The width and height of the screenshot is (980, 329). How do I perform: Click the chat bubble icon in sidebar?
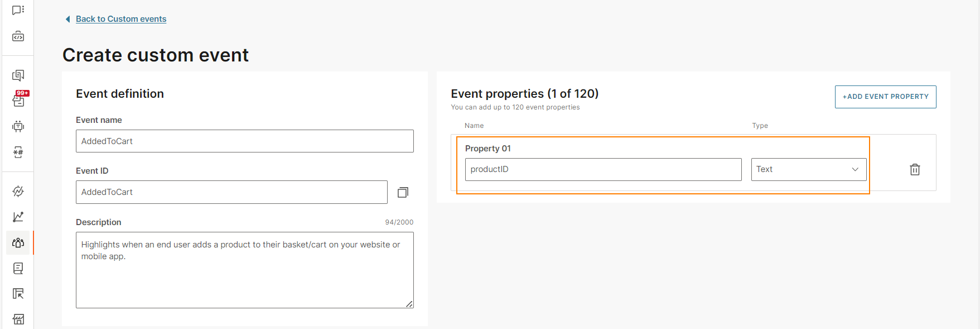click(18, 10)
